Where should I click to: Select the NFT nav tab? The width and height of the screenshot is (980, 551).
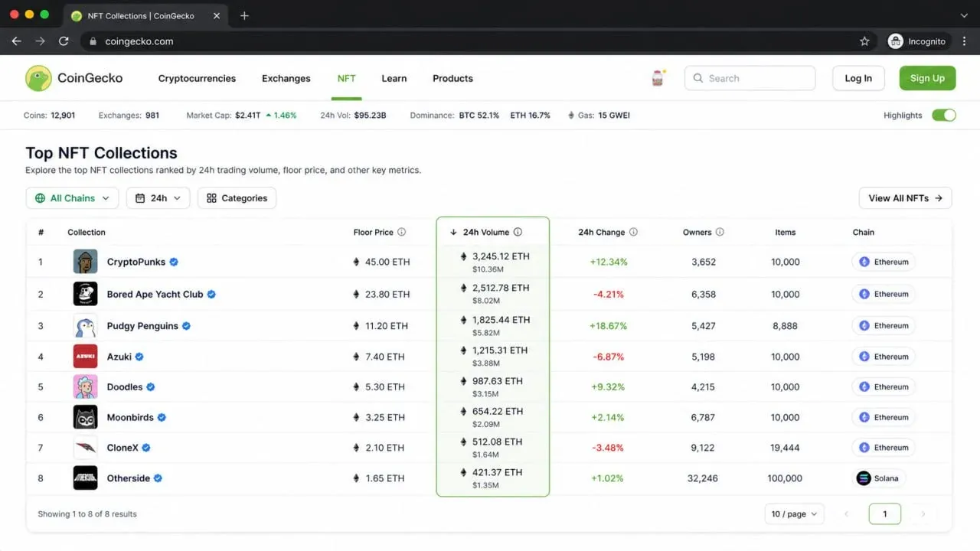tap(347, 78)
